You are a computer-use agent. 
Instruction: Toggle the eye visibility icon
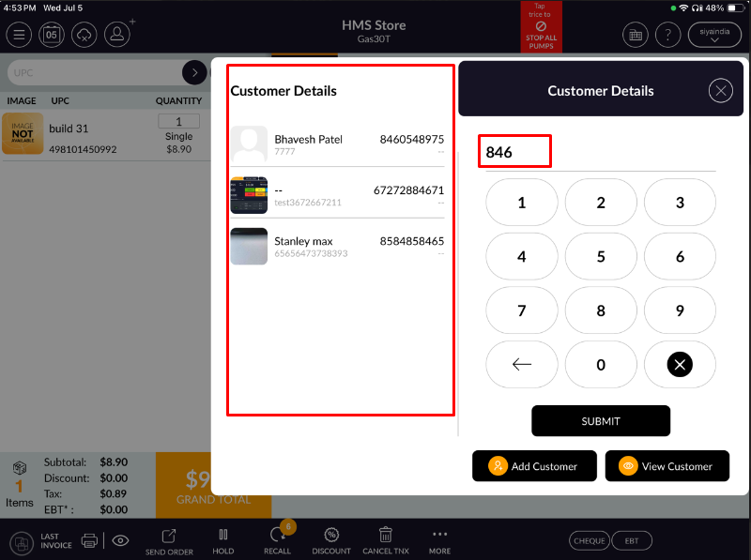tap(121, 540)
